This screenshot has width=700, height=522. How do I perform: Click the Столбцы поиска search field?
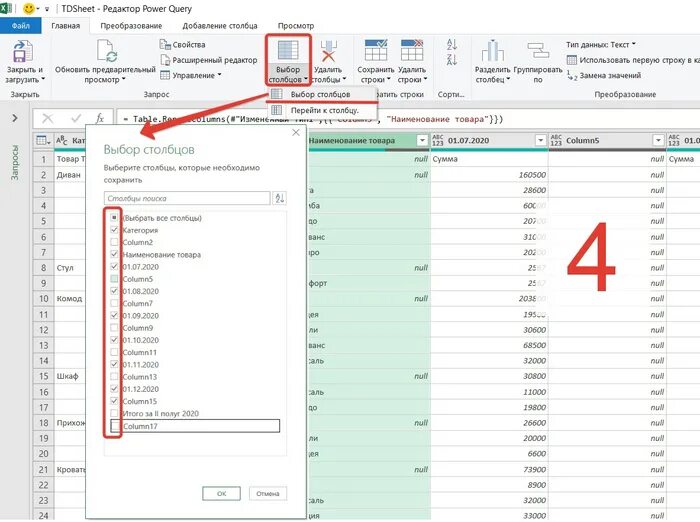click(187, 198)
